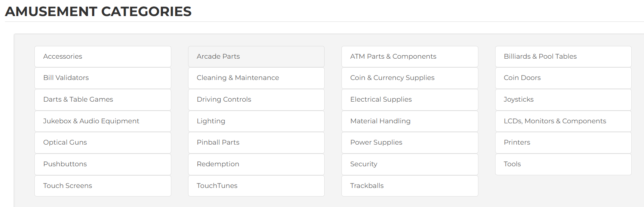644x207 pixels.
Task: Open Billiards & Pool Tables category
Action: click(x=563, y=56)
